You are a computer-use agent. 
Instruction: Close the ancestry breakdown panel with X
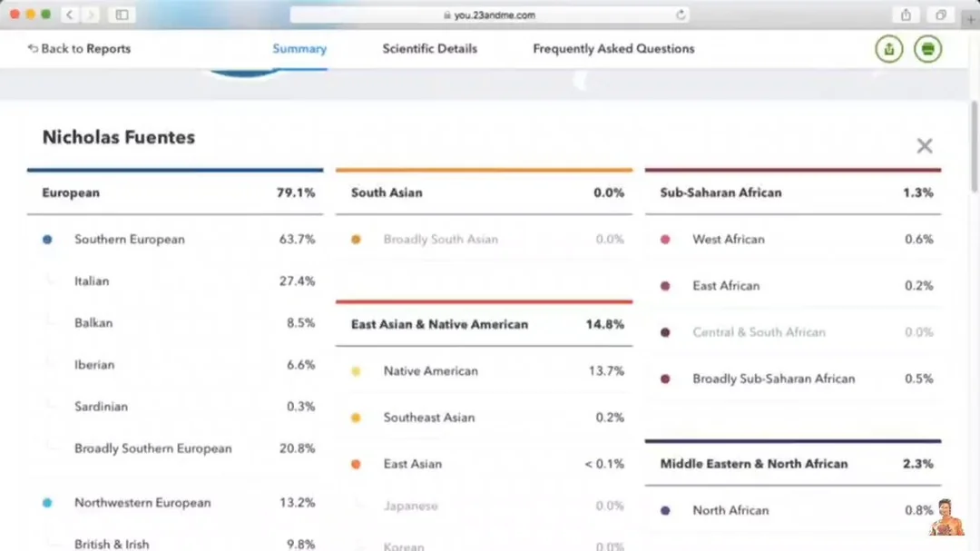(x=924, y=146)
